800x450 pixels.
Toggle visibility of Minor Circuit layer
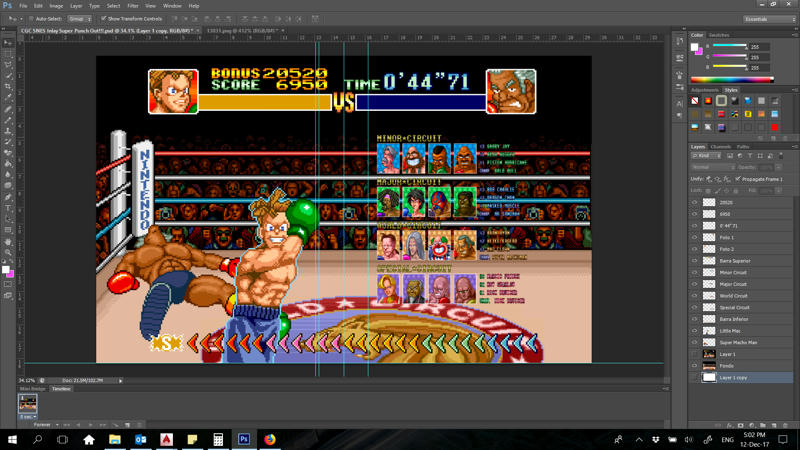tap(695, 272)
